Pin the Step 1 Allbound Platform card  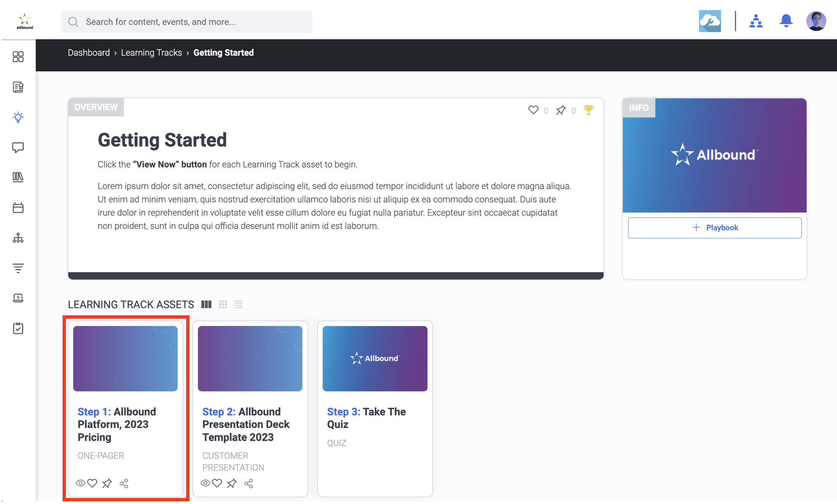click(x=107, y=483)
